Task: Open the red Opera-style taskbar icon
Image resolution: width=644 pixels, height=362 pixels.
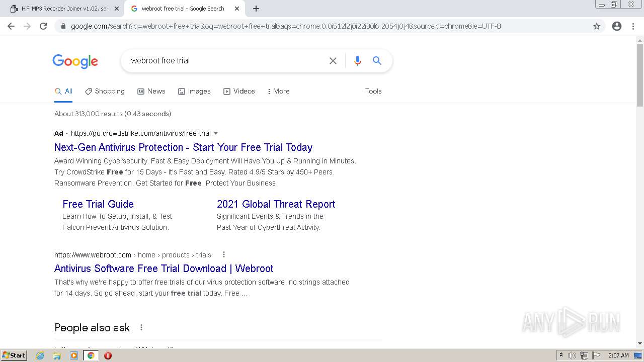Action: (108, 355)
